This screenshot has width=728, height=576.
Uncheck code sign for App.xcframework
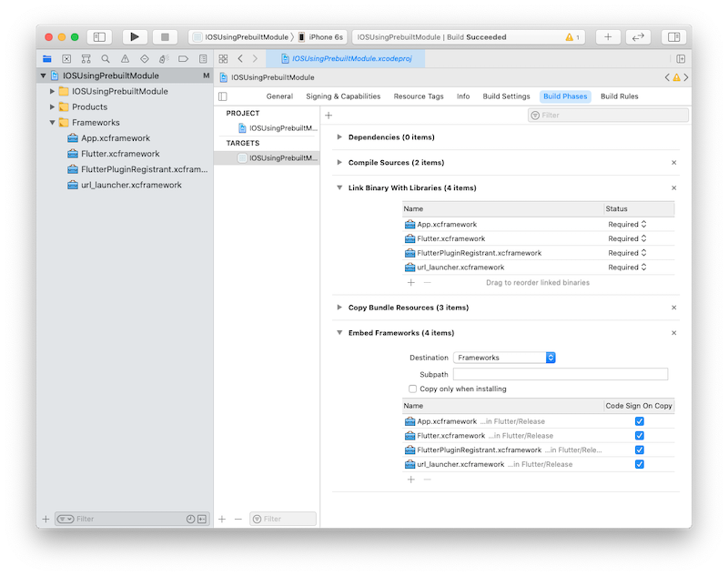(x=640, y=421)
